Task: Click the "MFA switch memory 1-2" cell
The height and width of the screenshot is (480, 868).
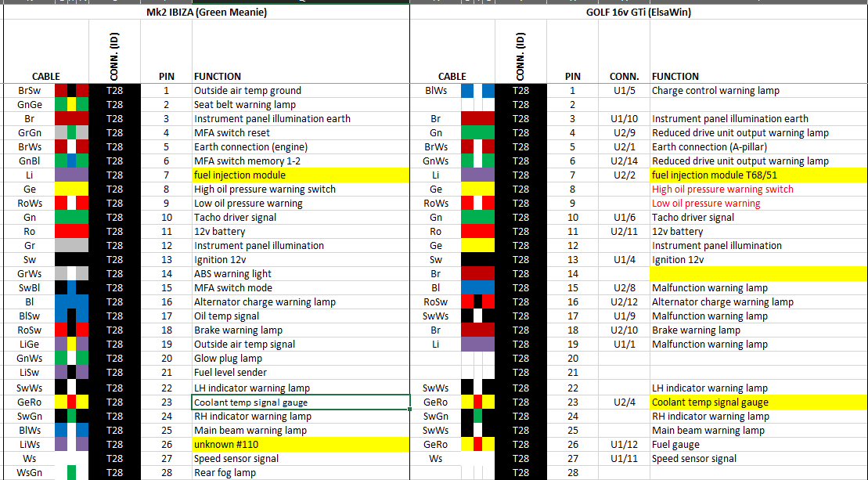Action: tap(301, 161)
